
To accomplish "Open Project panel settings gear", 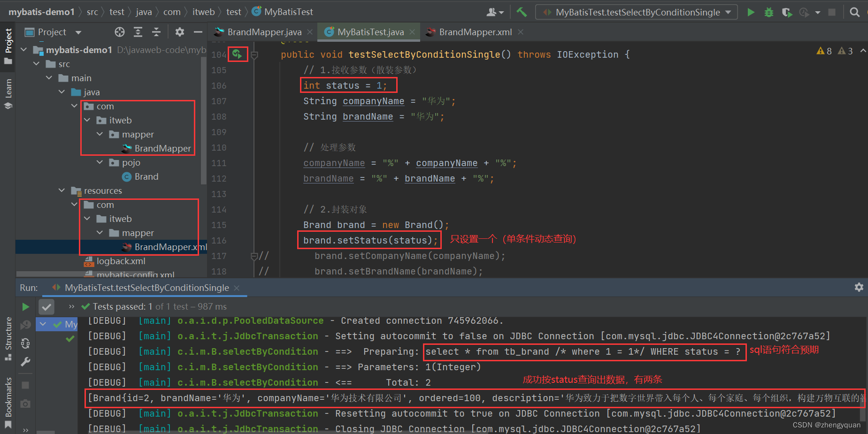I will coord(180,32).
